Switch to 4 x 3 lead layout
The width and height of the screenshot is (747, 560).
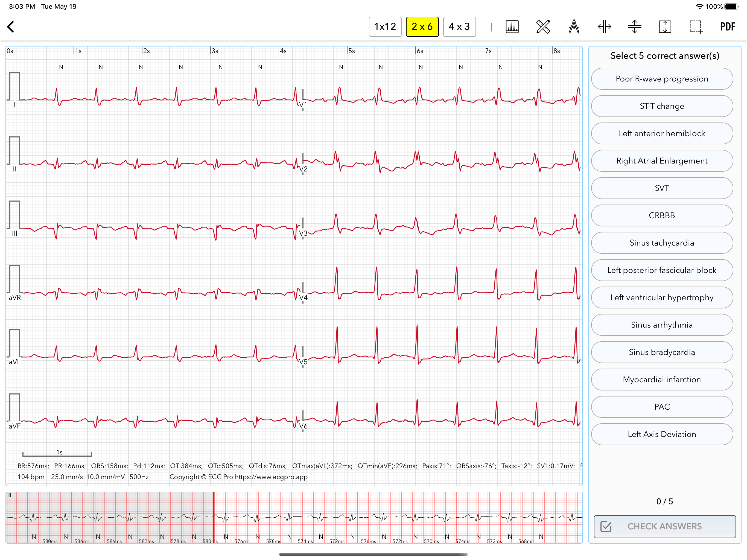coord(459,27)
